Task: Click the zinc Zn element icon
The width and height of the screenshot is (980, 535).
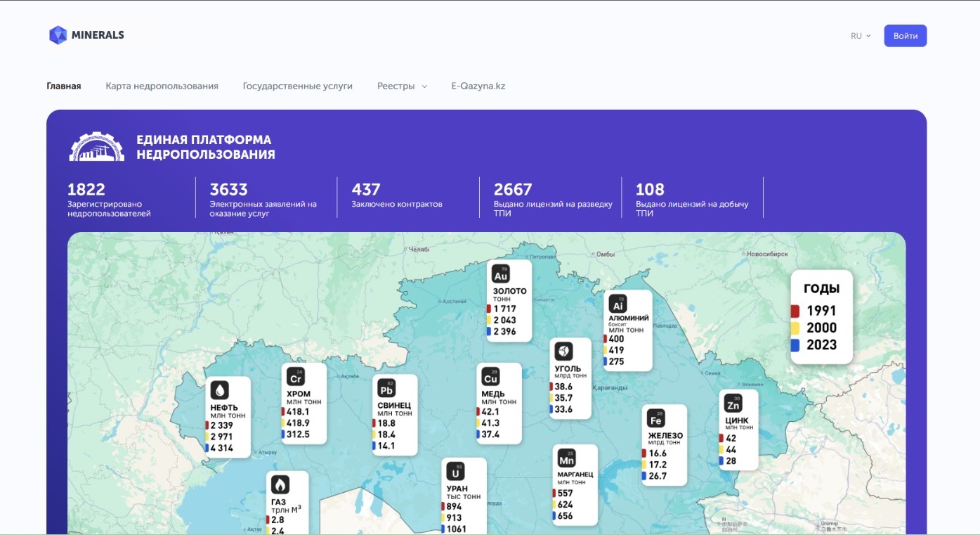Action: [733, 404]
